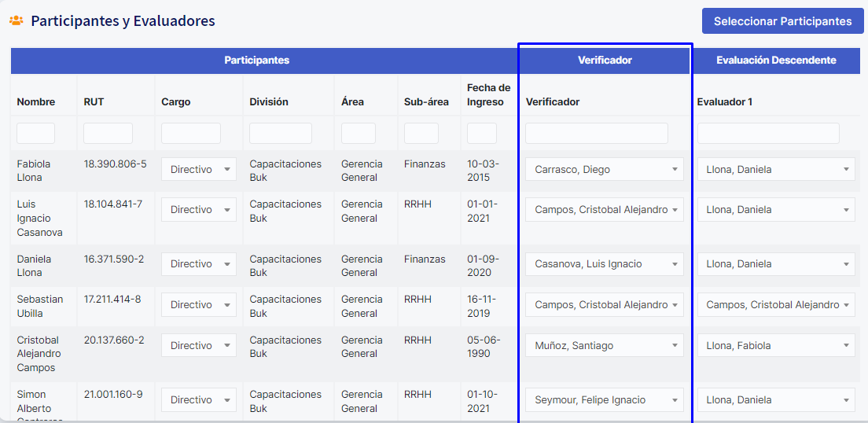This screenshot has height=423, width=868.
Task: Focus the RUT filter field
Action: click(108, 134)
